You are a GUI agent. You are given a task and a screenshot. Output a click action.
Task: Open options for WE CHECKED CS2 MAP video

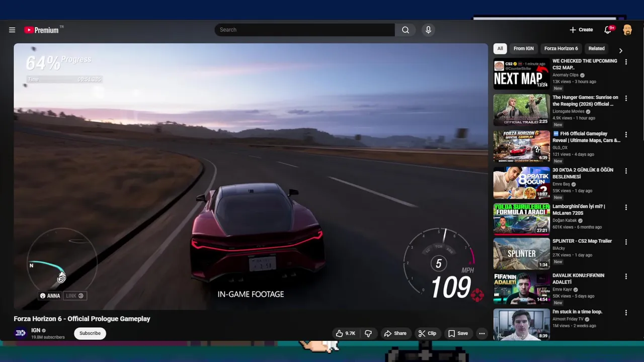click(626, 62)
